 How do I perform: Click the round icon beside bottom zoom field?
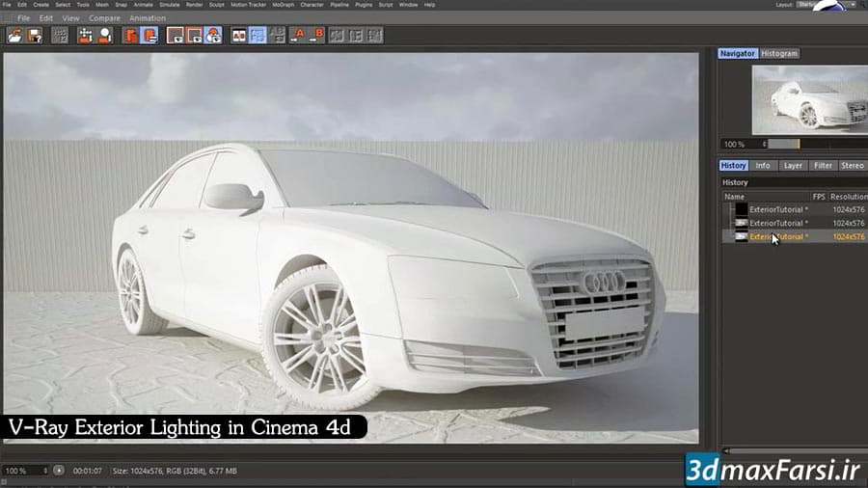(x=59, y=471)
